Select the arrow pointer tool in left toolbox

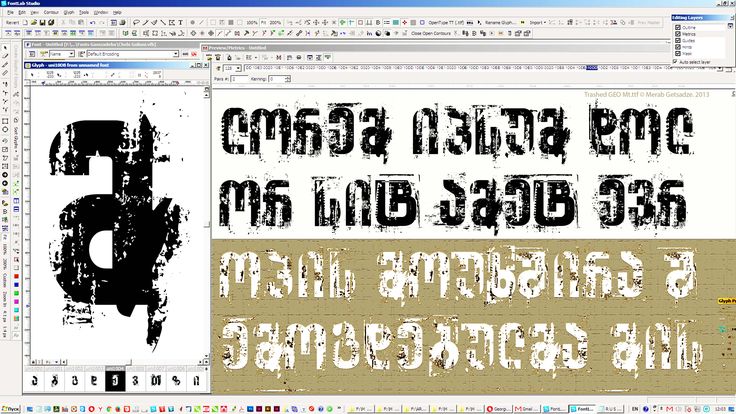point(5,47)
